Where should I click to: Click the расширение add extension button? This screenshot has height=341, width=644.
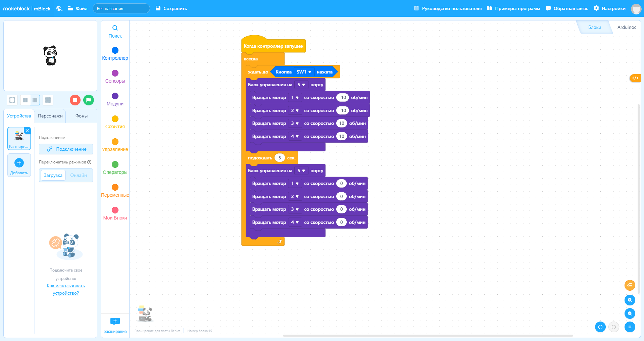pos(115,326)
